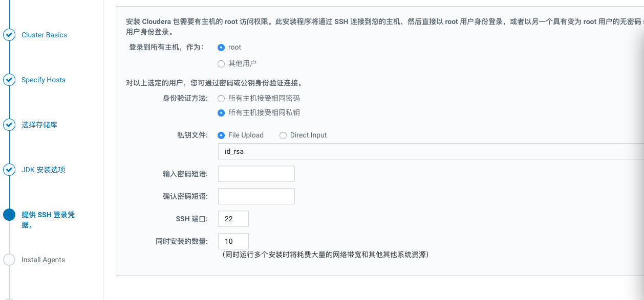Open the JDK 安装选项 wizard step

44,170
